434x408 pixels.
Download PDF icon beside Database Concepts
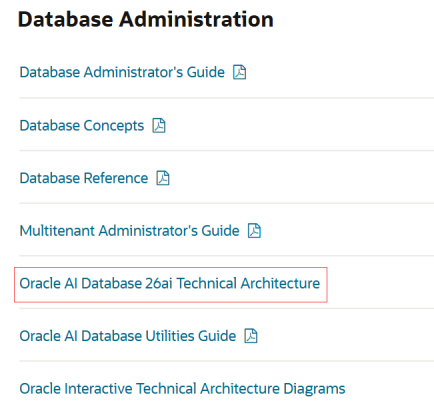point(159,126)
